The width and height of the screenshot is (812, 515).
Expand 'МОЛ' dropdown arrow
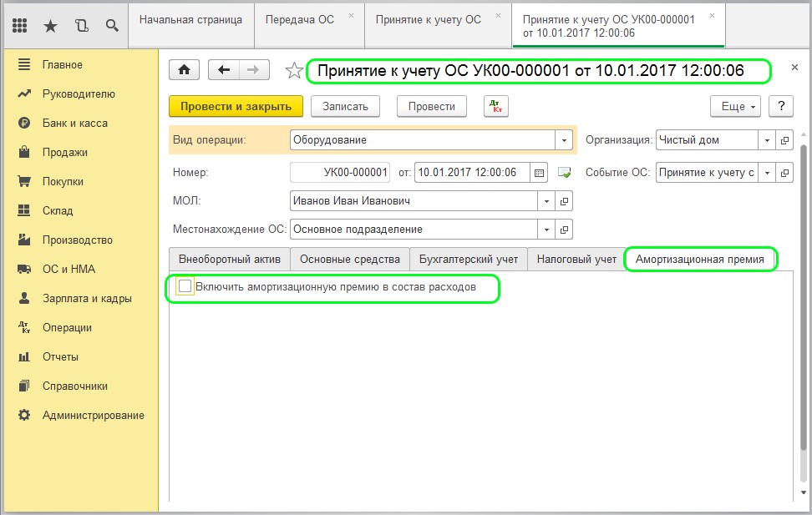(546, 201)
